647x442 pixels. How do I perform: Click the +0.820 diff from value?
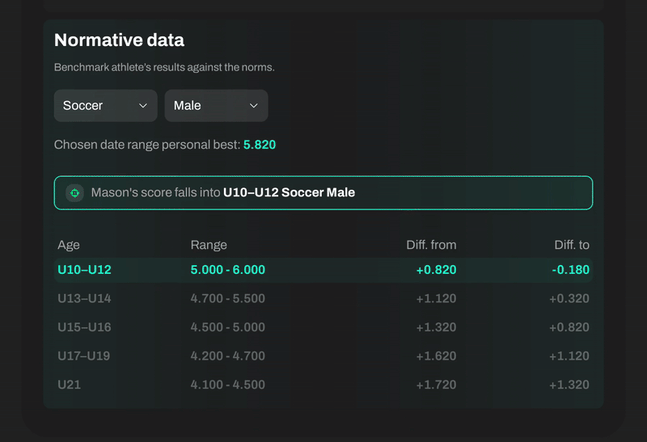click(x=436, y=270)
